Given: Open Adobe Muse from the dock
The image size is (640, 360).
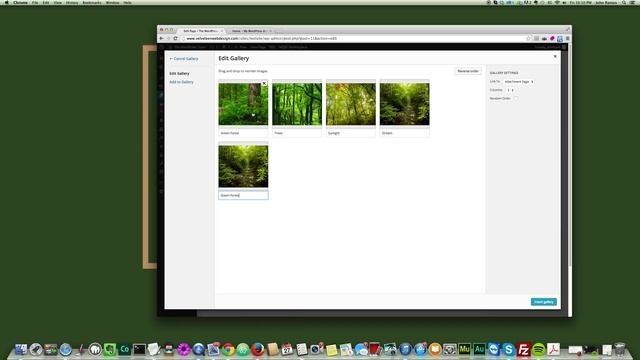Looking at the screenshot, I should coord(464,349).
